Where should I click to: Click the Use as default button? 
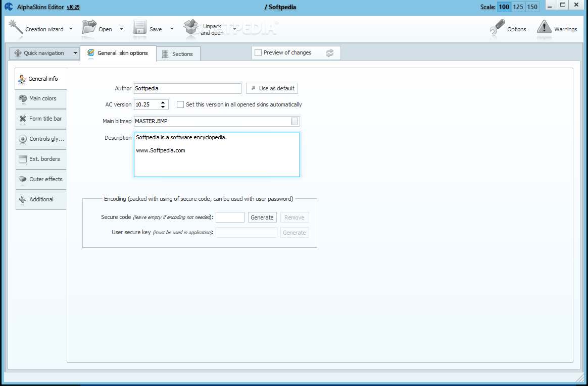click(272, 88)
